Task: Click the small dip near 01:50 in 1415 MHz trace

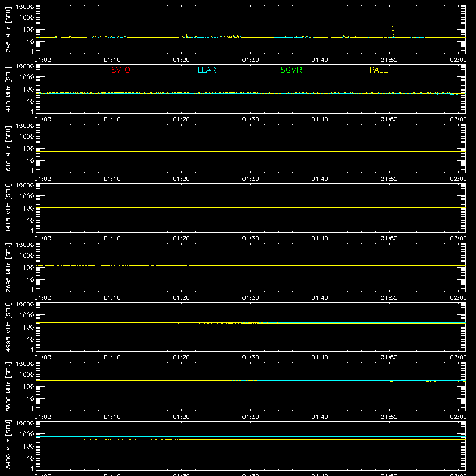Action: [x=391, y=208]
